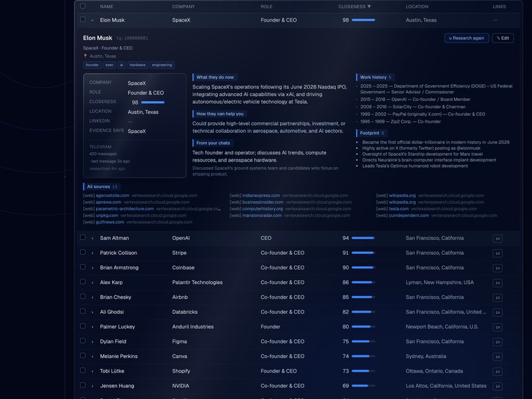532x399 pixels.
Task: Open Melanie Perkins' LinkedIn icon
Action: [497, 357]
